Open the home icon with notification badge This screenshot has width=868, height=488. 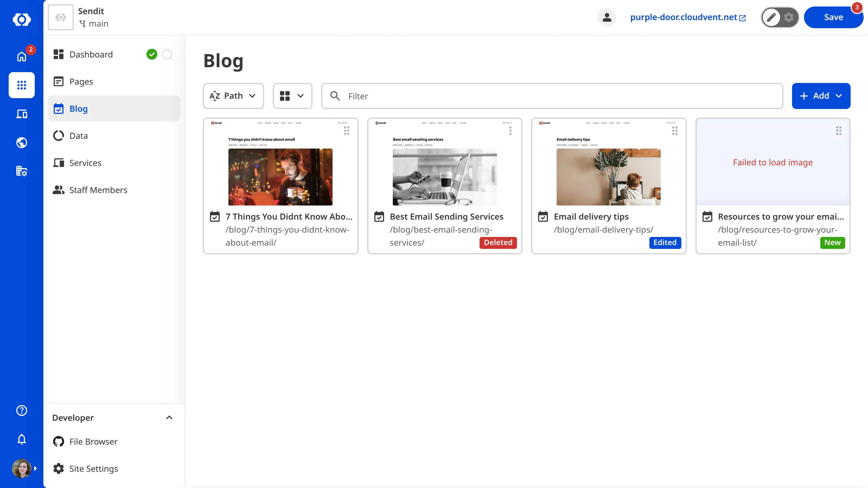(x=22, y=56)
